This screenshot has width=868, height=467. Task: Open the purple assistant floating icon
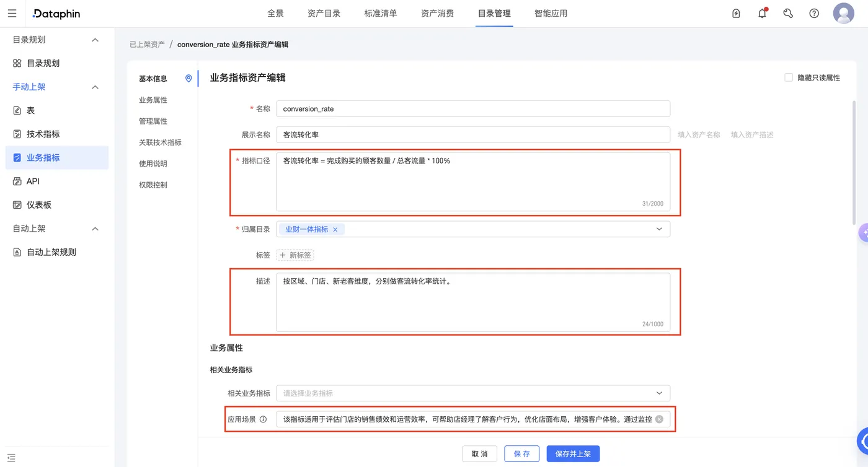coord(863,233)
